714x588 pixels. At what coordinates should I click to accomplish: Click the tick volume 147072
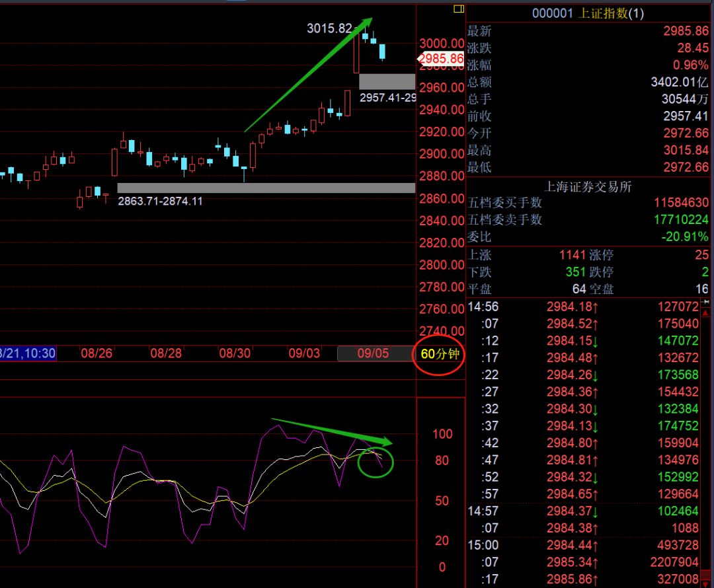click(678, 341)
